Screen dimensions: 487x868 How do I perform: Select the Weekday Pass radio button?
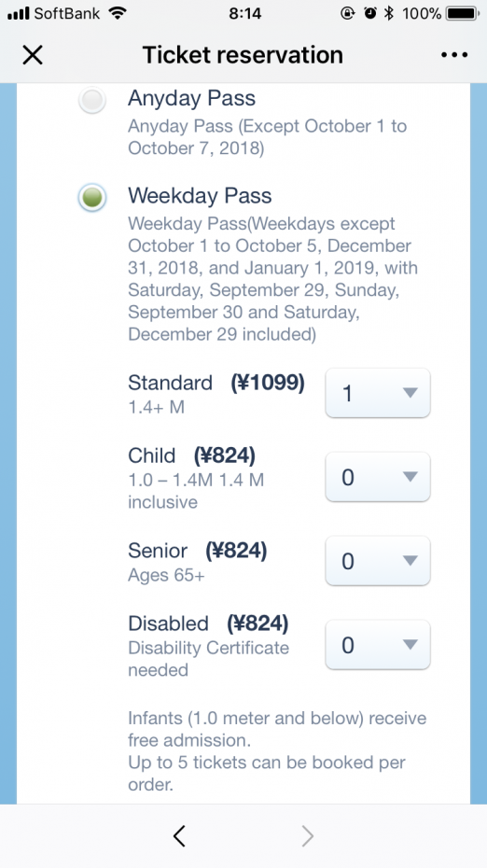[91, 198]
